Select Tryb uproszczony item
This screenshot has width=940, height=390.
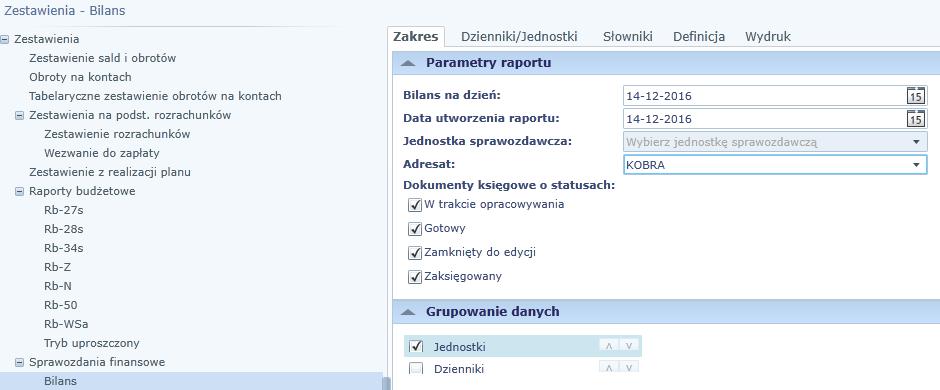click(92, 343)
